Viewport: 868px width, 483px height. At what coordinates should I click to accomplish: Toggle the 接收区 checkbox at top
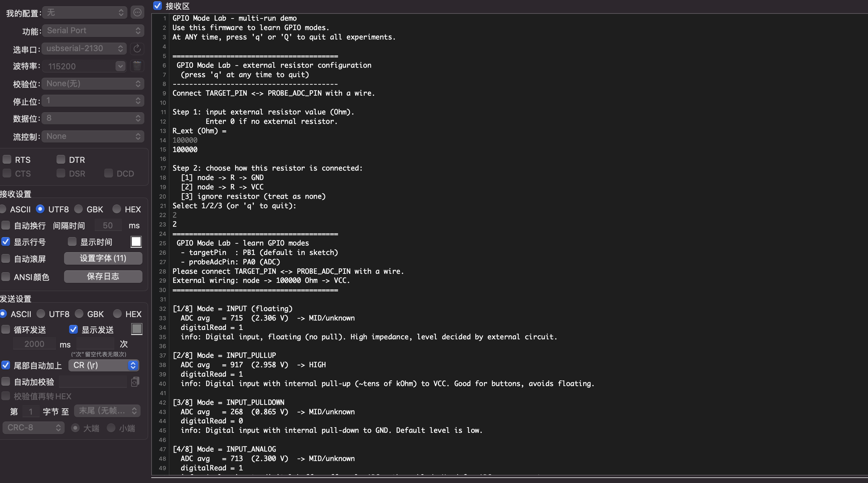coord(157,6)
